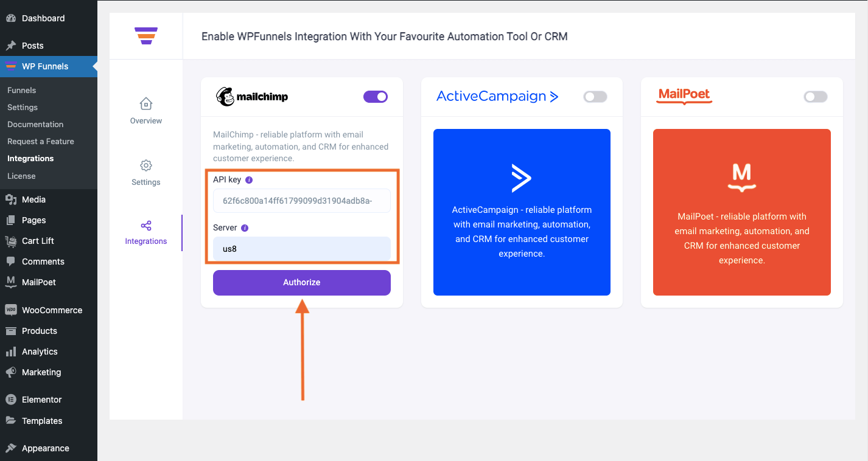Click the Server info icon

coord(245,228)
